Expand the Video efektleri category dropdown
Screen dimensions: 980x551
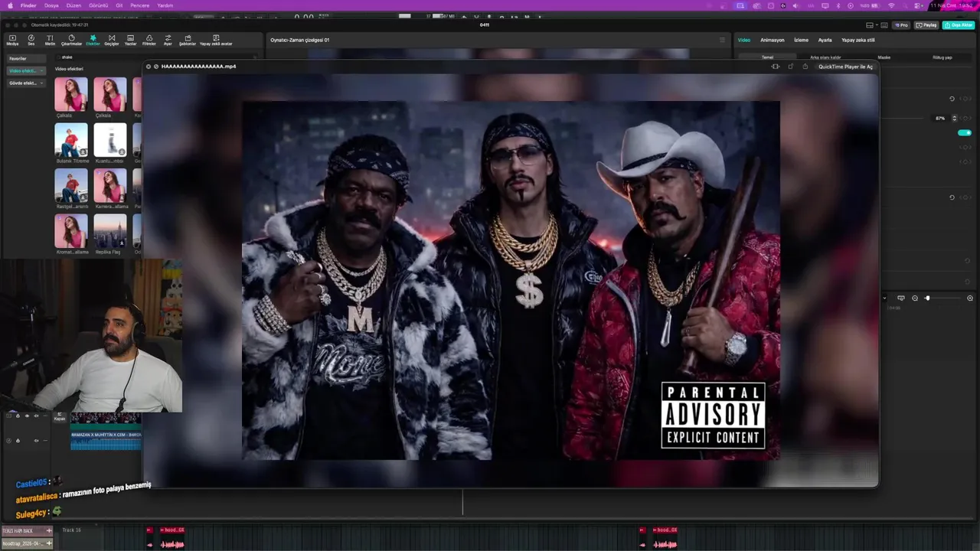point(41,70)
